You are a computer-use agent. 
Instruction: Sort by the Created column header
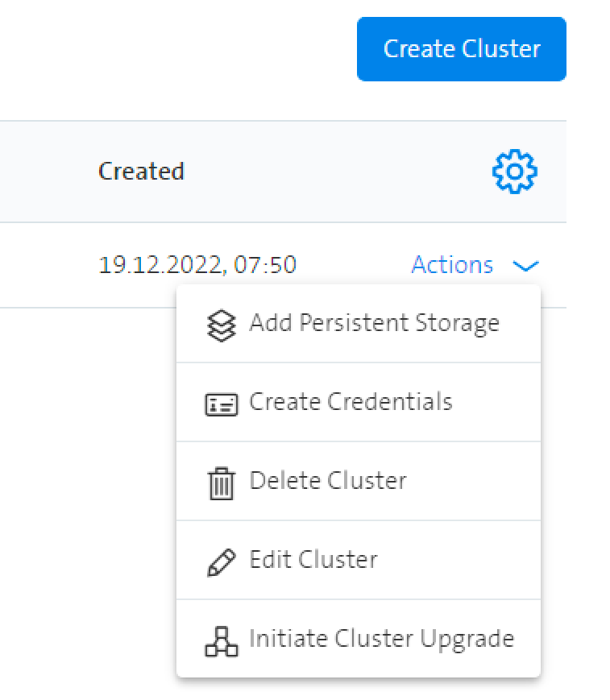141,171
